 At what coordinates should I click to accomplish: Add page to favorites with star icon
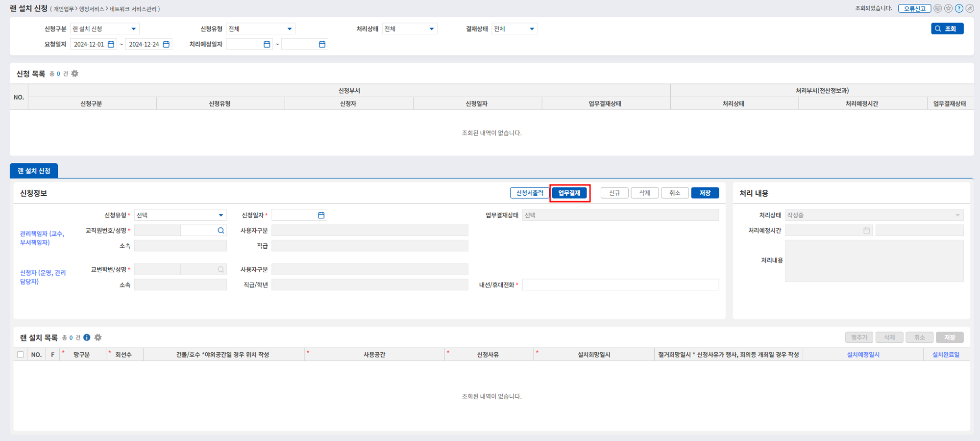pos(948,8)
